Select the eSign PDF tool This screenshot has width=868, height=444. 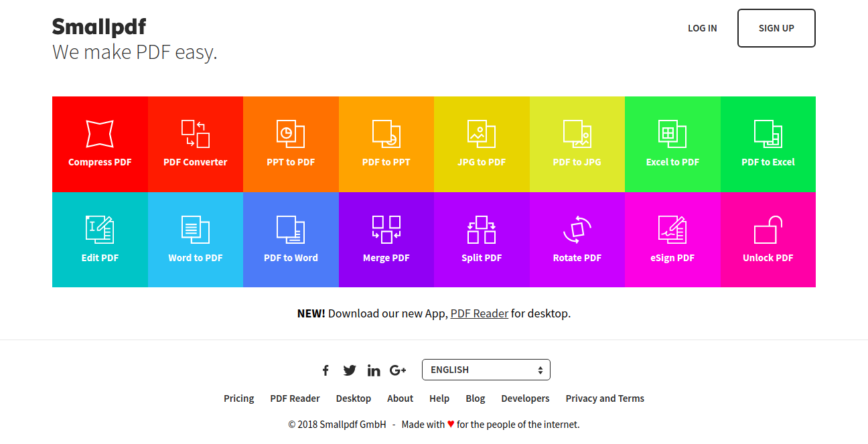tap(672, 240)
